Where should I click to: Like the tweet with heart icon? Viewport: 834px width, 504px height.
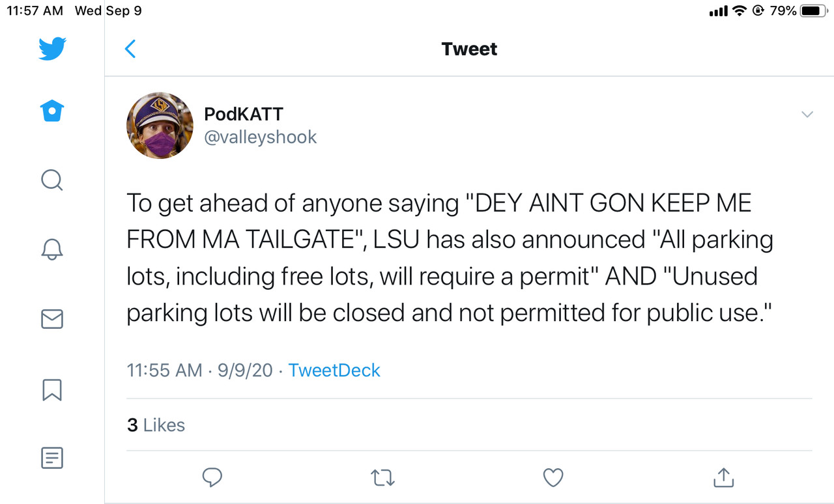pyautogui.click(x=553, y=478)
